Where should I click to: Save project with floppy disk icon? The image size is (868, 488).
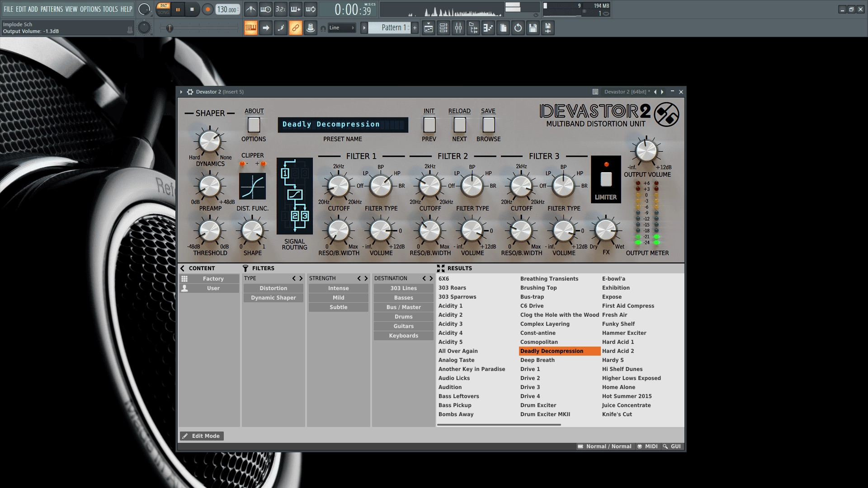[x=533, y=28]
